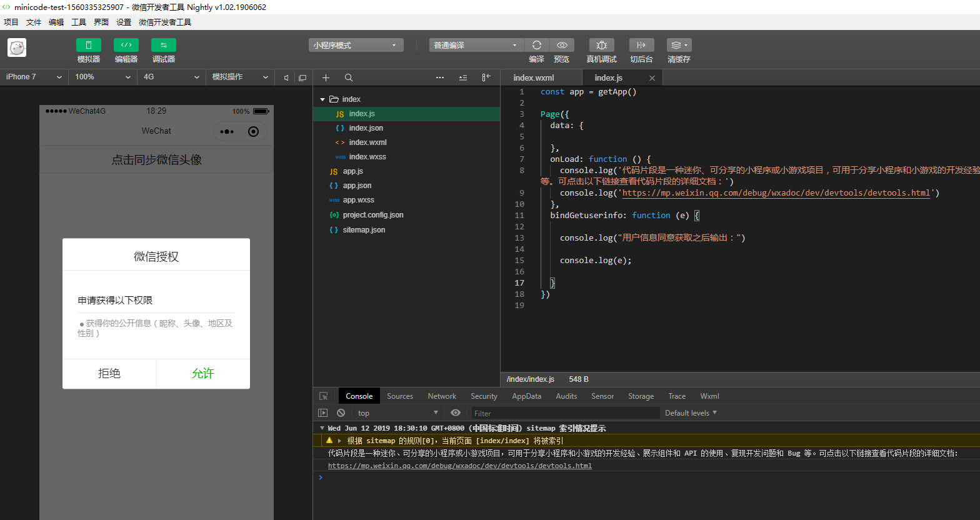This screenshot has width=980, height=520.
Task: Open the simulated operation dropdown
Action: pos(240,77)
